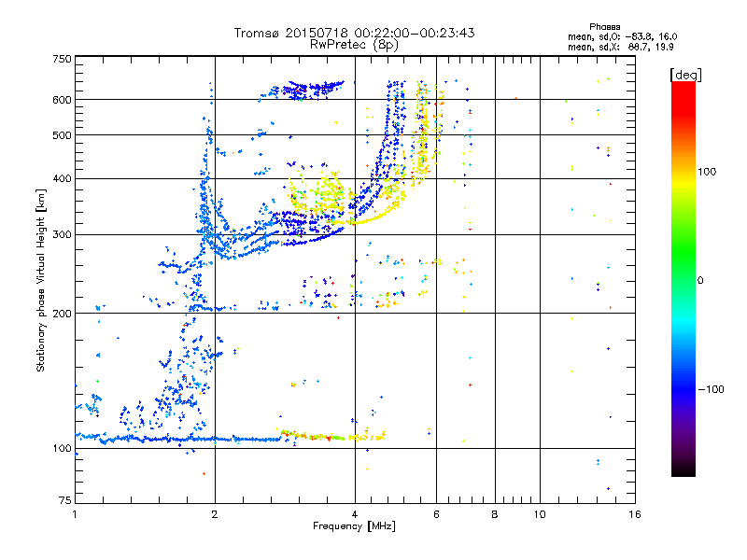Click the 'Stationary phase Virtual Height [km]' axis label
Screen dimensions: 747x560
coord(41,280)
